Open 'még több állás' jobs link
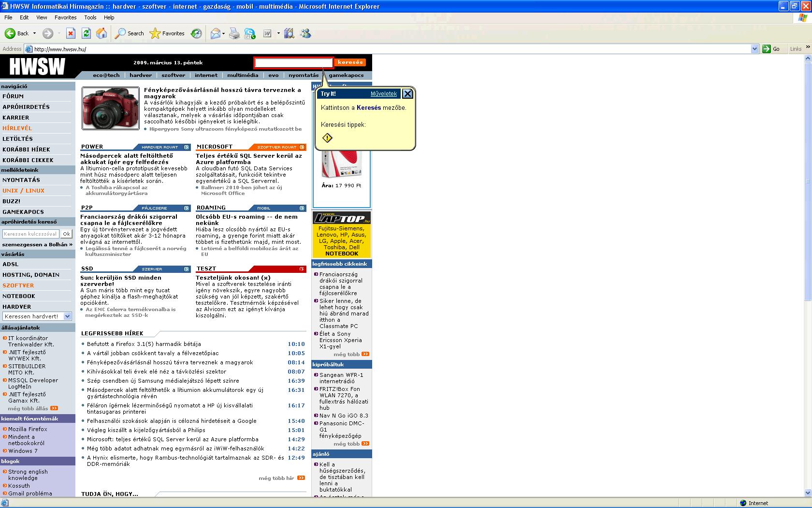The image size is (812, 508). [28, 408]
